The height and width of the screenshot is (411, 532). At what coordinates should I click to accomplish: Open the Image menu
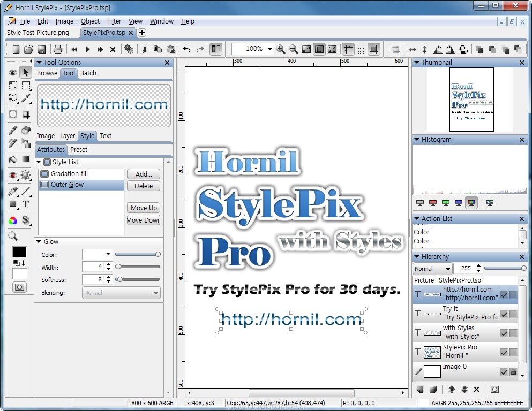click(64, 21)
